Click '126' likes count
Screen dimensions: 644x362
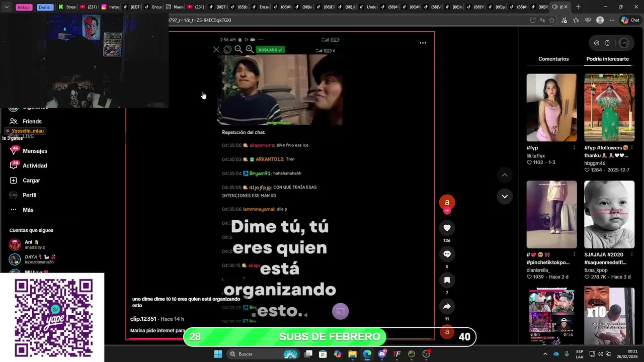tap(447, 240)
